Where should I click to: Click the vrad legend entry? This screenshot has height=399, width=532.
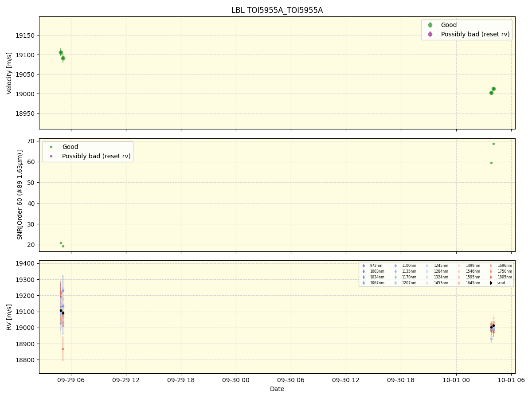(497, 283)
